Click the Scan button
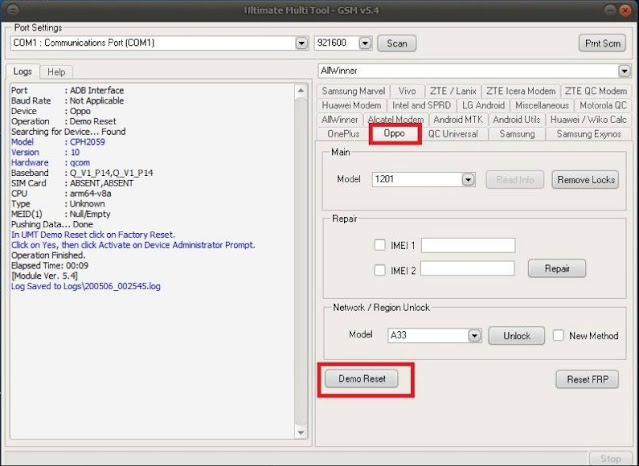 (x=397, y=44)
